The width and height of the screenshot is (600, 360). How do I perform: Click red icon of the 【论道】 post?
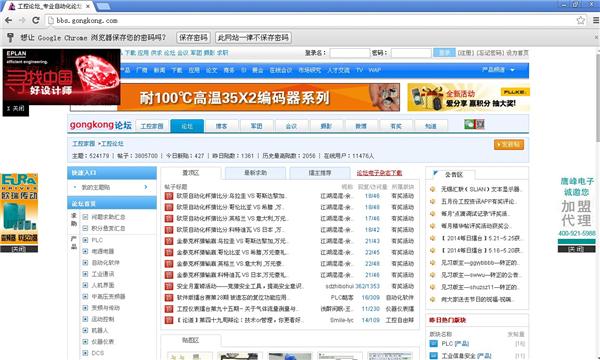[x=169, y=320]
